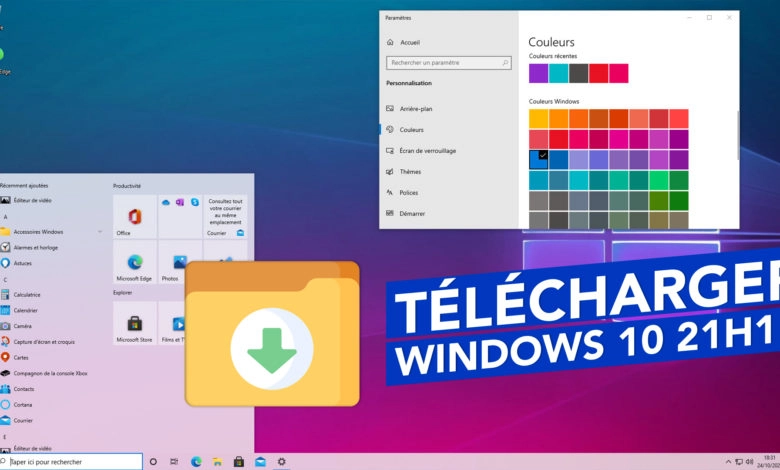Open the Courrier live tile
The height and width of the screenshot is (470, 780).
tap(225, 216)
